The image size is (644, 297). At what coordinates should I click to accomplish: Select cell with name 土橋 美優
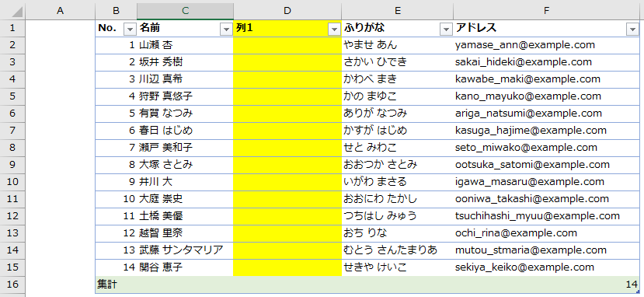185,215
